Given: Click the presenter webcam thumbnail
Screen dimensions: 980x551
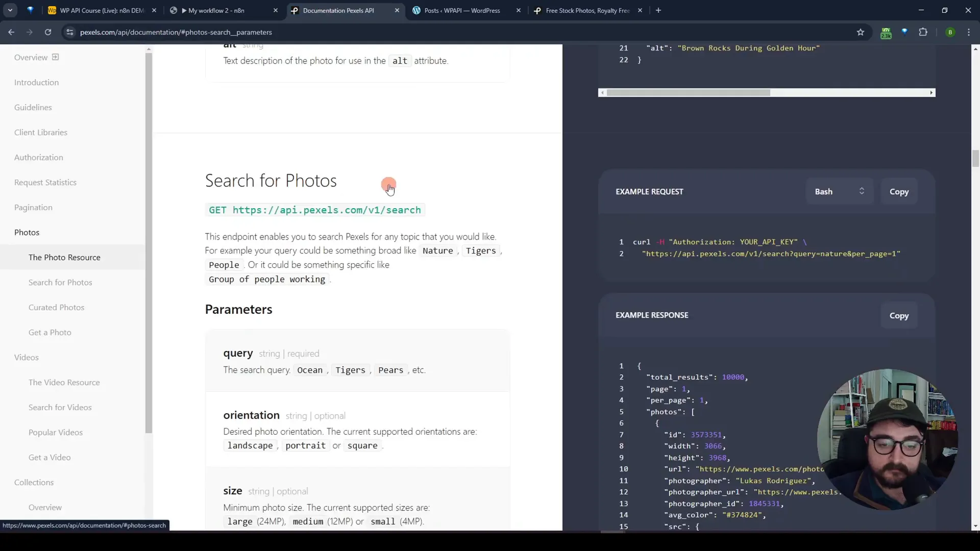Looking at the screenshot, I should point(887,439).
